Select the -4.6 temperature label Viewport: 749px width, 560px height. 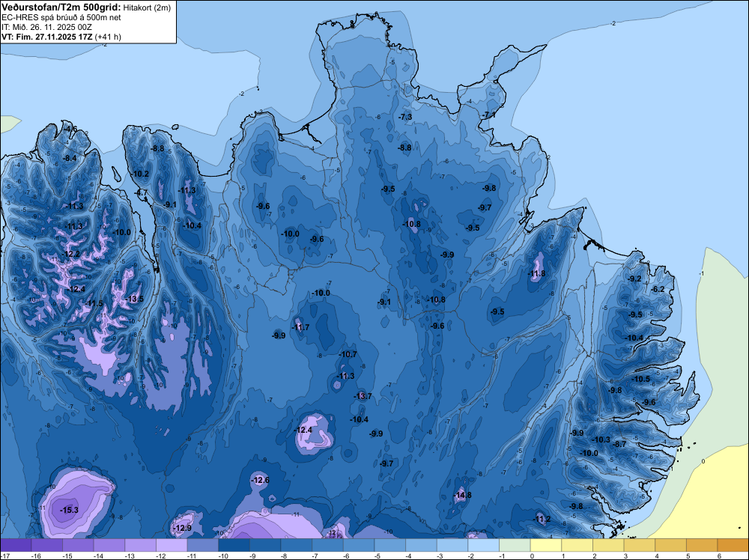tap(70, 129)
